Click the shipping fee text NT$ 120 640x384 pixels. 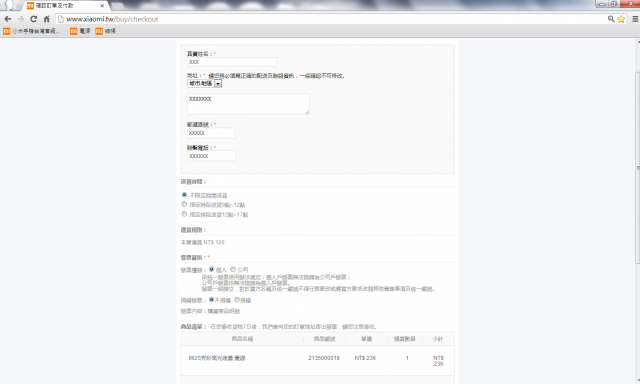214,242
